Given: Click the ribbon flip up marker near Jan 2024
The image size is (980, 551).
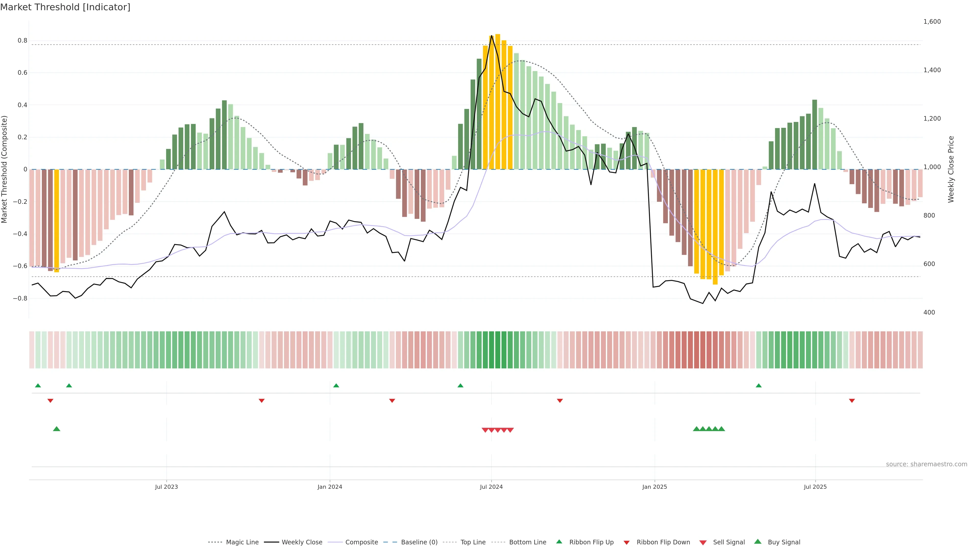Looking at the screenshot, I should coord(336,386).
